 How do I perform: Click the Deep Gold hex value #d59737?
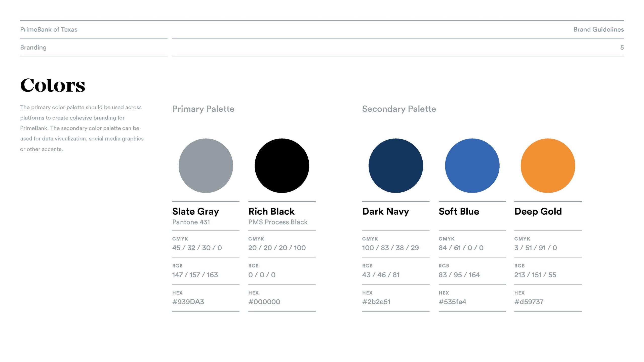pyautogui.click(x=529, y=302)
